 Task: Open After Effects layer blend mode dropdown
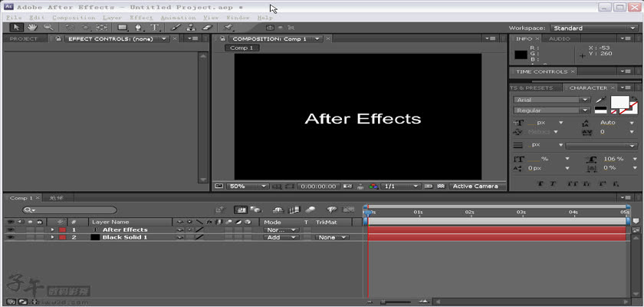[281, 229]
